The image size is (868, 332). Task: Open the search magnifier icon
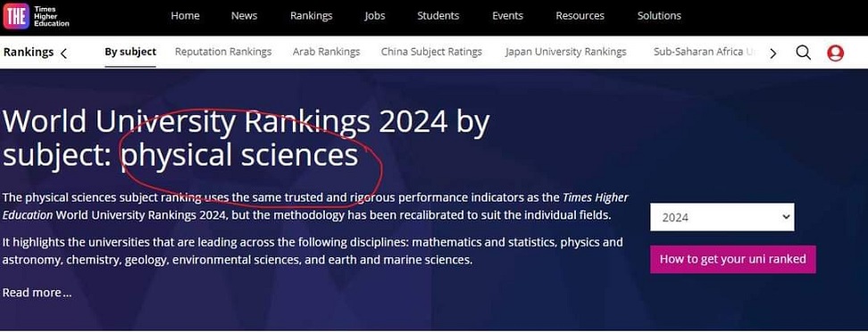(x=803, y=53)
